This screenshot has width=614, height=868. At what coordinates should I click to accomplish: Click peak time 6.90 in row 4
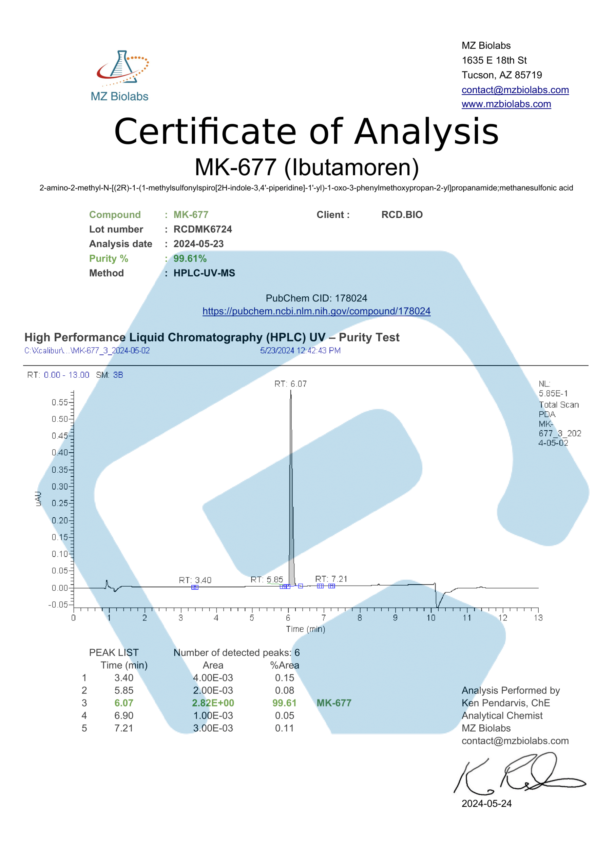click(124, 716)
